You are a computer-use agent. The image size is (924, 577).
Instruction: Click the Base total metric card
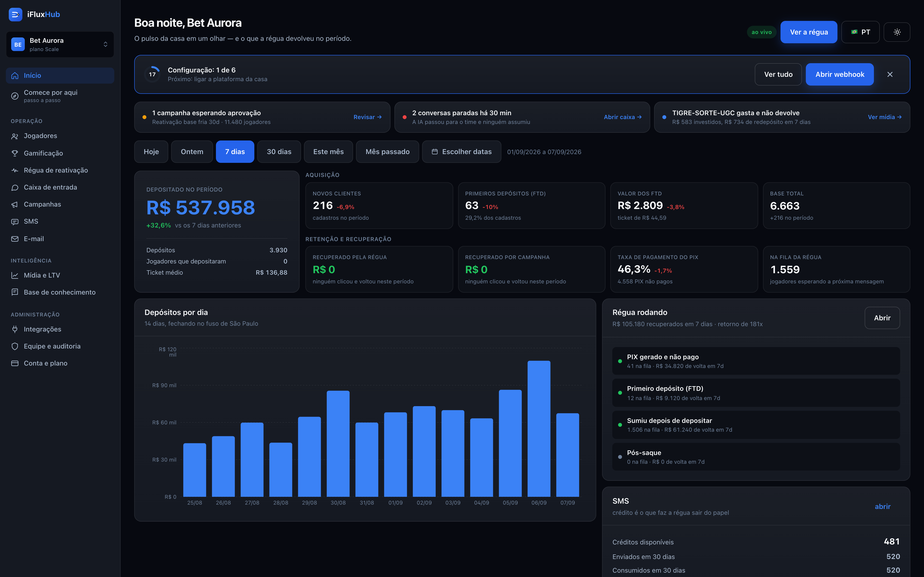(x=836, y=206)
